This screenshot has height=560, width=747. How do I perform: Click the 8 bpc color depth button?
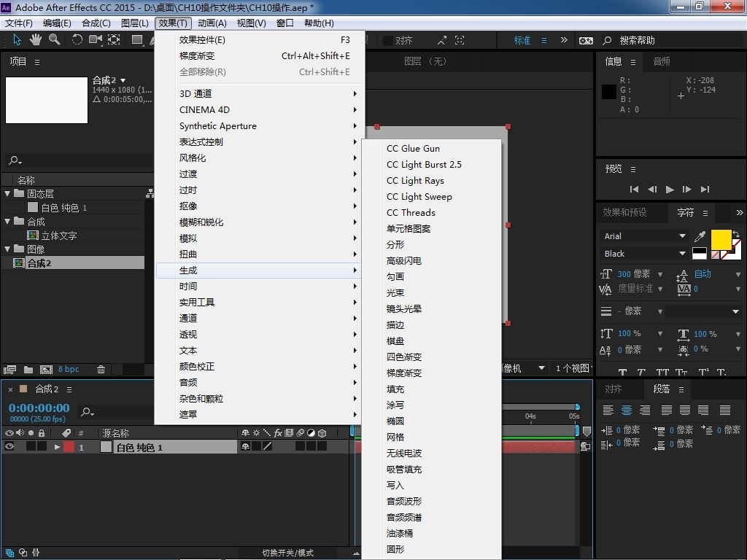[69, 369]
